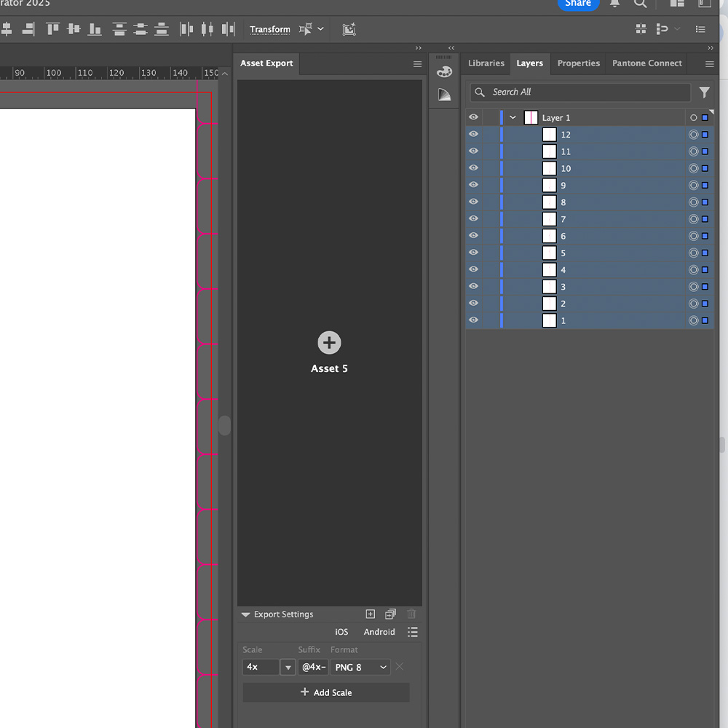728x728 pixels.
Task: Toggle visibility of sublayer 3
Action: (473, 286)
